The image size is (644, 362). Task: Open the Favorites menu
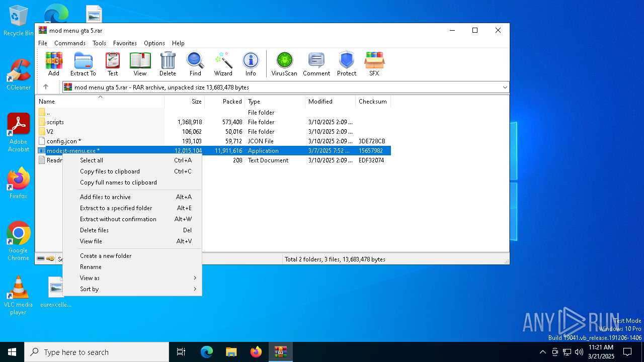pos(125,43)
